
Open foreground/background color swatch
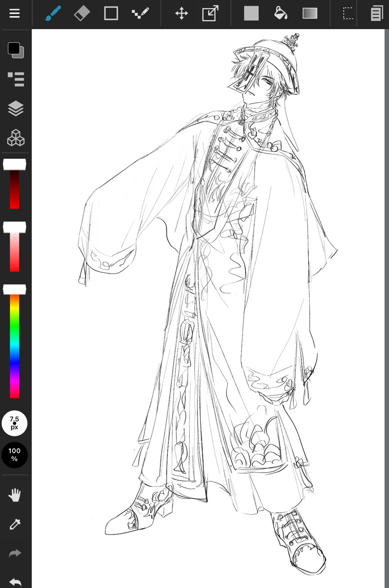(x=16, y=50)
